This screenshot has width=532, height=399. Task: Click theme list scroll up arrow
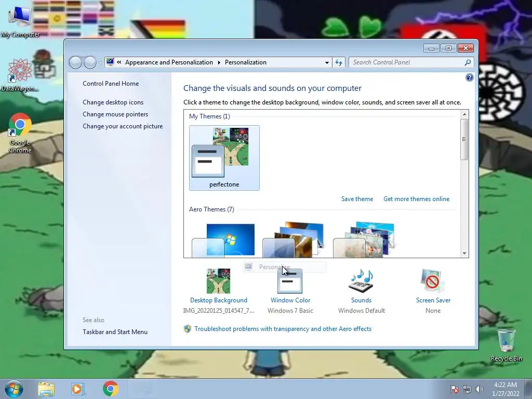(464, 114)
